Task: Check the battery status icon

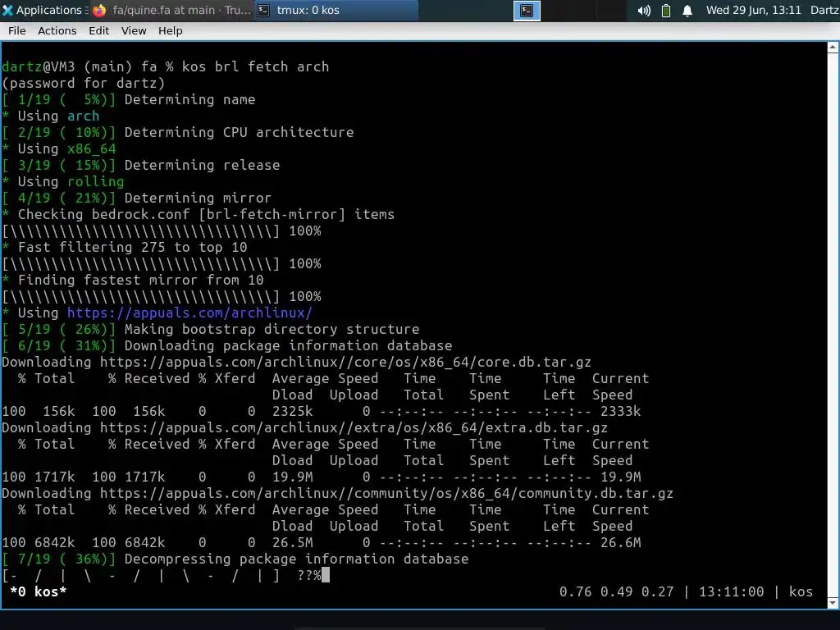Action: (x=666, y=11)
